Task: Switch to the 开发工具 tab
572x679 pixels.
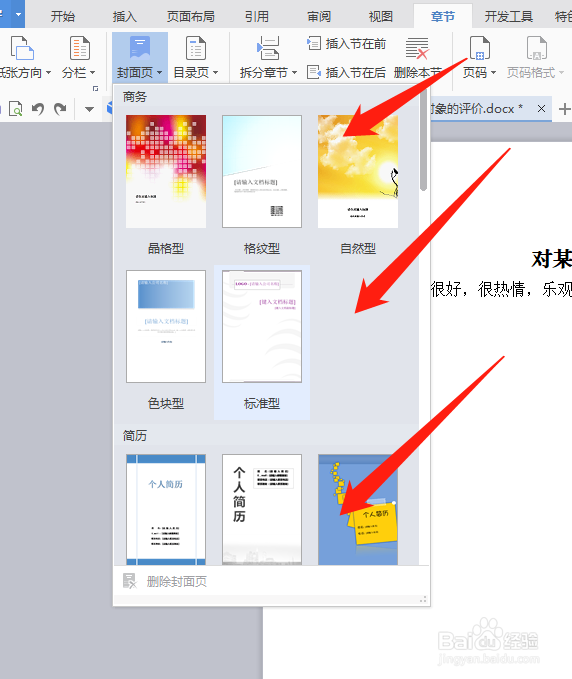Action: click(x=509, y=16)
